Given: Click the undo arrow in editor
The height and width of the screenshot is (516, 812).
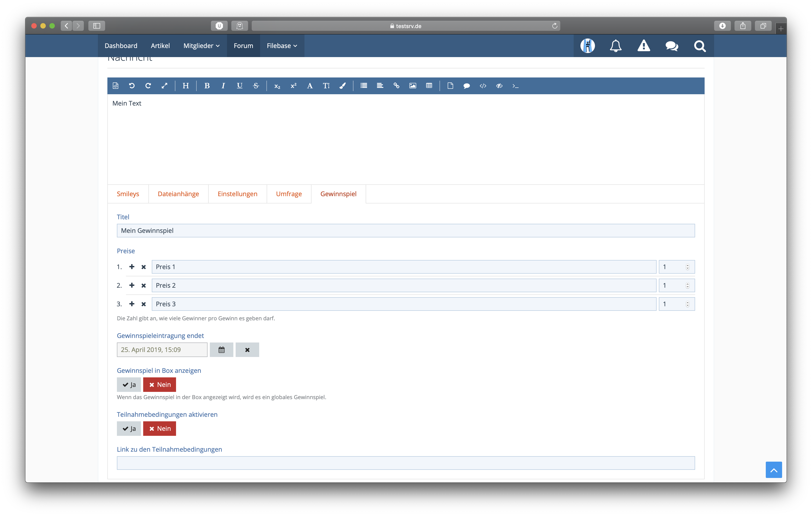Looking at the screenshot, I should (x=131, y=86).
